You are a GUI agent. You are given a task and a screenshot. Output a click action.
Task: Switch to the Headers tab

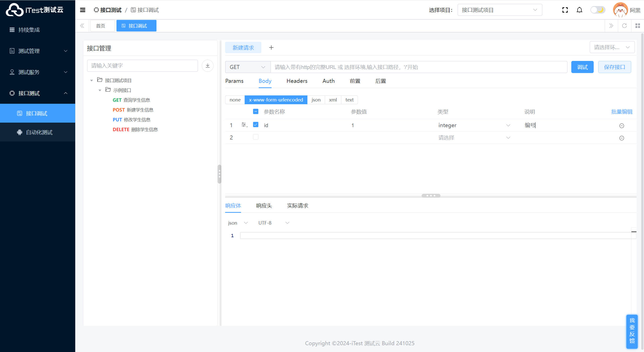click(x=297, y=81)
